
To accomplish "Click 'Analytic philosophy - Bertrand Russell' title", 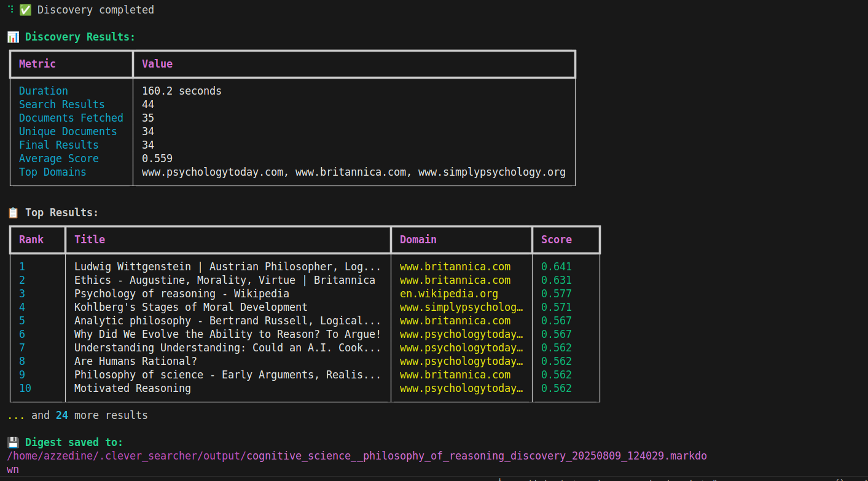I will tap(228, 321).
